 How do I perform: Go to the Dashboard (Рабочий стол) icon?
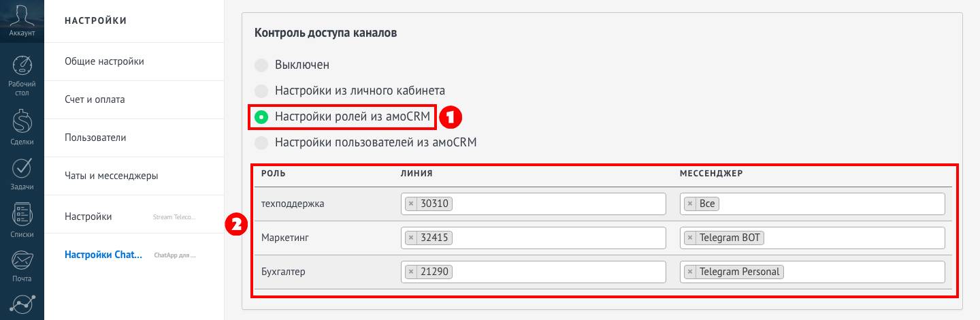tap(22, 66)
